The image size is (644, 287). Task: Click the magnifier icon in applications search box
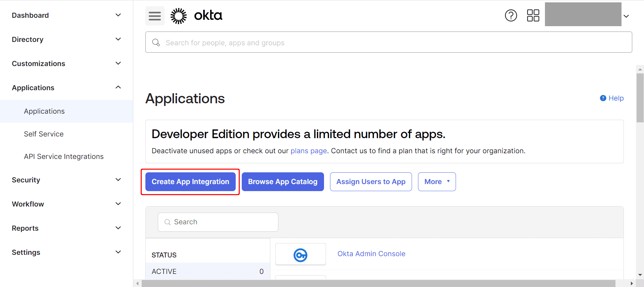pos(168,222)
